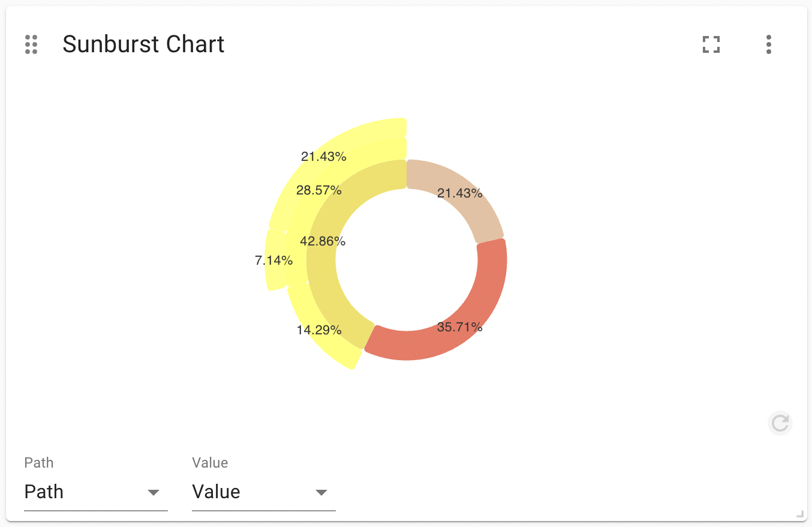The height and width of the screenshot is (527, 812).
Task: Expand chart to fullscreen view
Action: pos(711,44)
